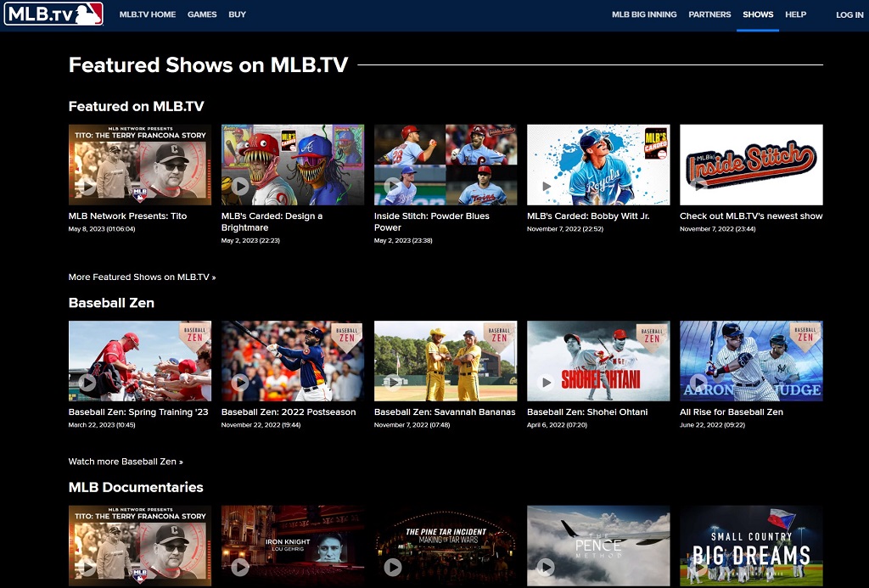Play icon on Inside Stitch logo thumbnail

click(x=699, y=186)
